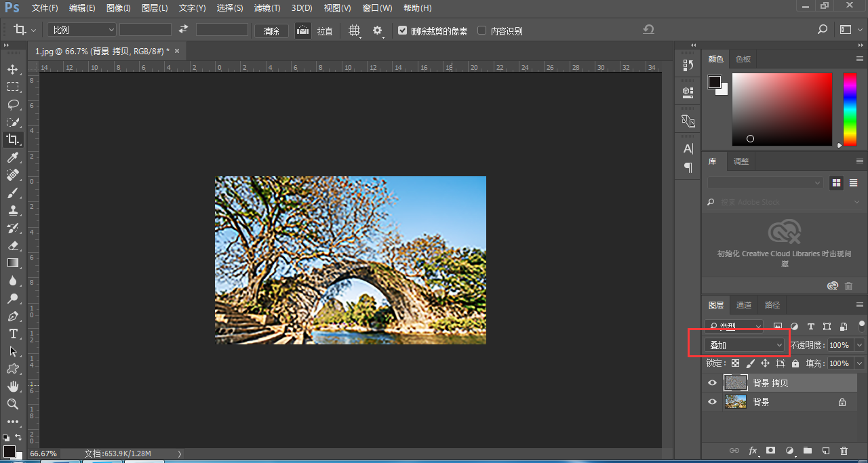Select the Zoom tool
The height and width of the screenshot is (463, 868).
point(12,404)
